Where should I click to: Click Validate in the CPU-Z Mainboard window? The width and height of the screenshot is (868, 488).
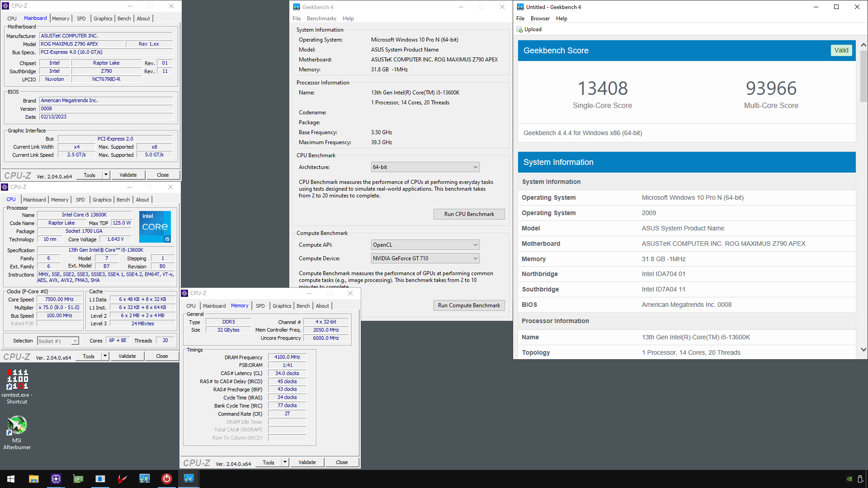[x=128, y=175]
